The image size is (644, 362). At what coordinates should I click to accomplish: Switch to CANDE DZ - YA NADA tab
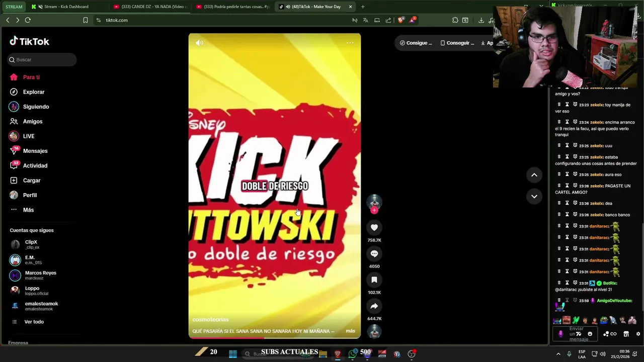pyautogui.click(x=150, y=7)
